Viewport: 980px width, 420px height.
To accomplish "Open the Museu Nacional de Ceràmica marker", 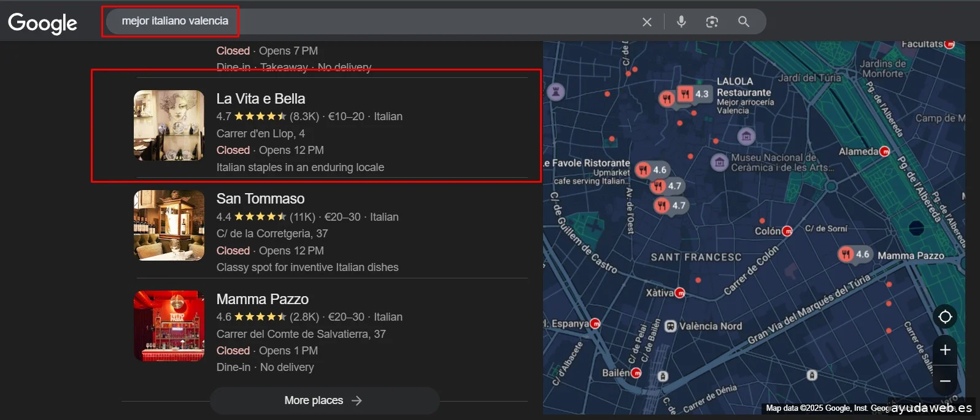I will (x=719, y=162).
